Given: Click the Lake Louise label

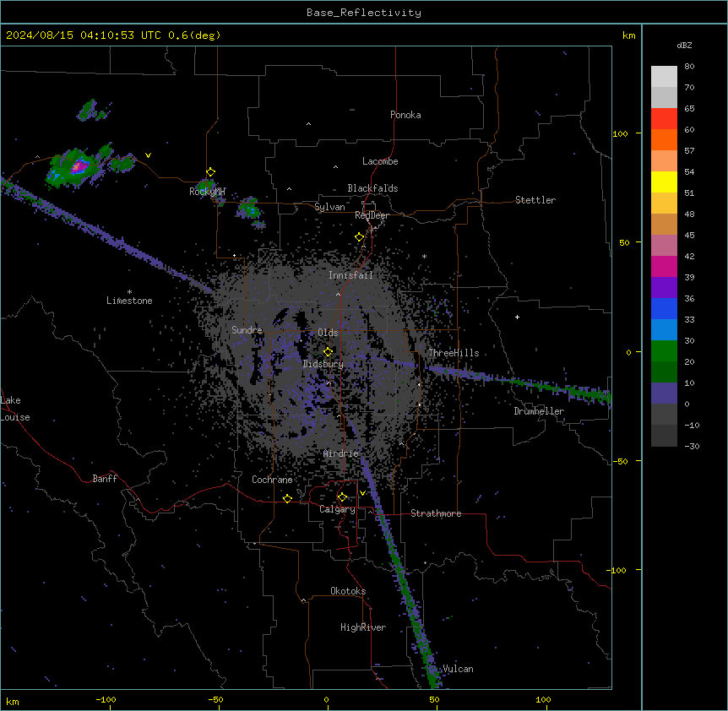Looking at the screenshot, I should (15, 409).
